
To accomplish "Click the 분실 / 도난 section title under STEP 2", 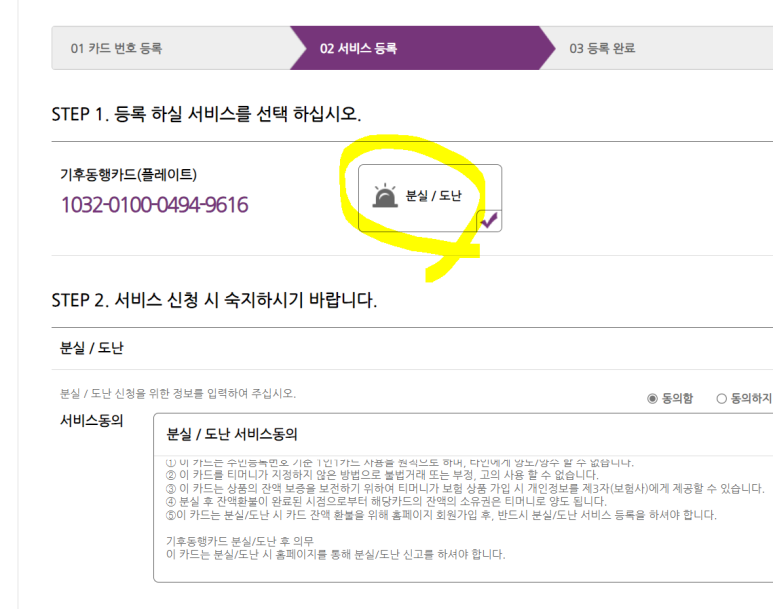I will click(92, 348).
